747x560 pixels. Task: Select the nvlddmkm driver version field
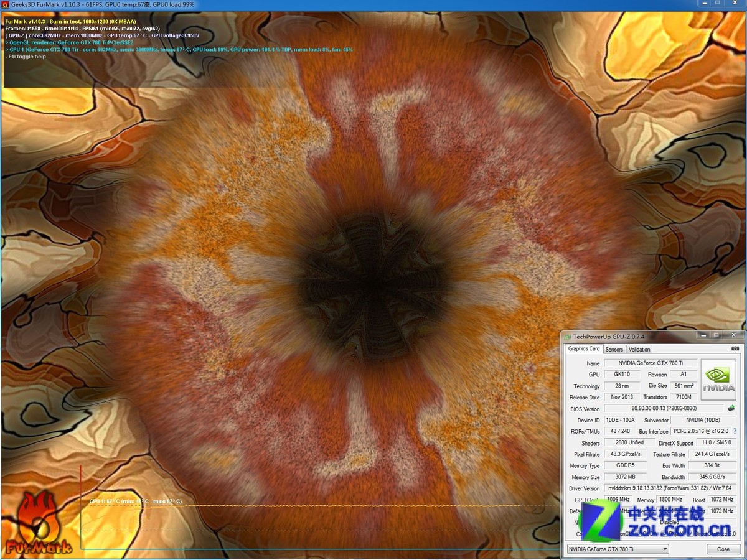(669, 488)
